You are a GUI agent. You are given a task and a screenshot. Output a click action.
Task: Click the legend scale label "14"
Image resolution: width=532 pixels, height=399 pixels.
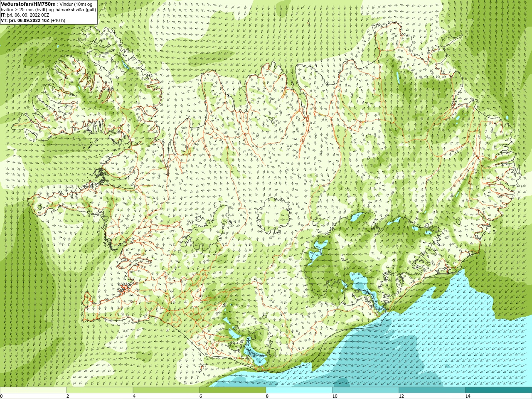(468, 396)
